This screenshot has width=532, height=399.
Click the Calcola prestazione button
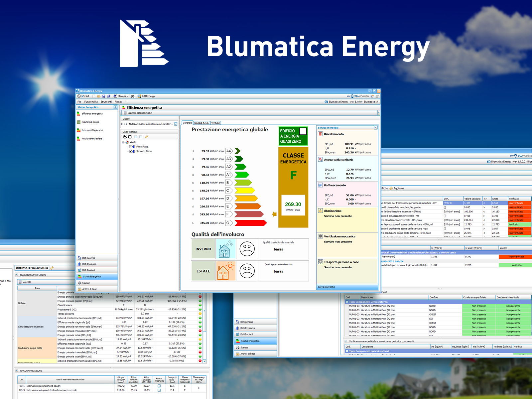click(x=139, y=113)
